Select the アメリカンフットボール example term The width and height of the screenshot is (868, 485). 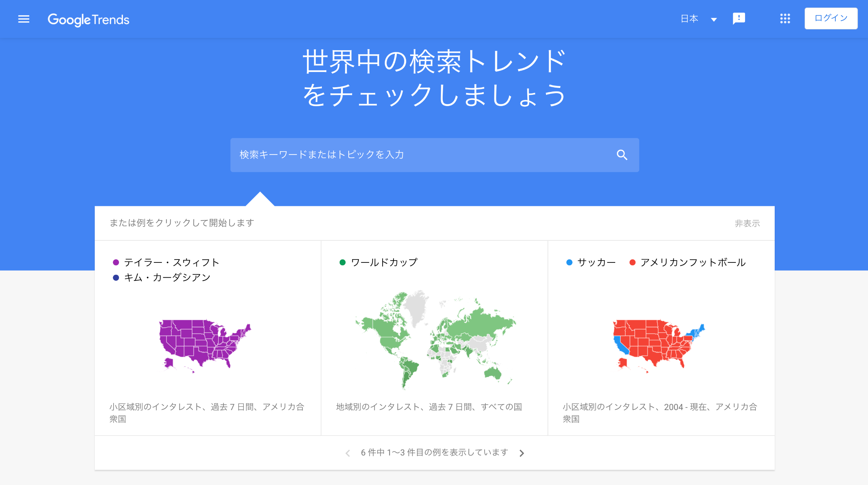tap(693, 262)
